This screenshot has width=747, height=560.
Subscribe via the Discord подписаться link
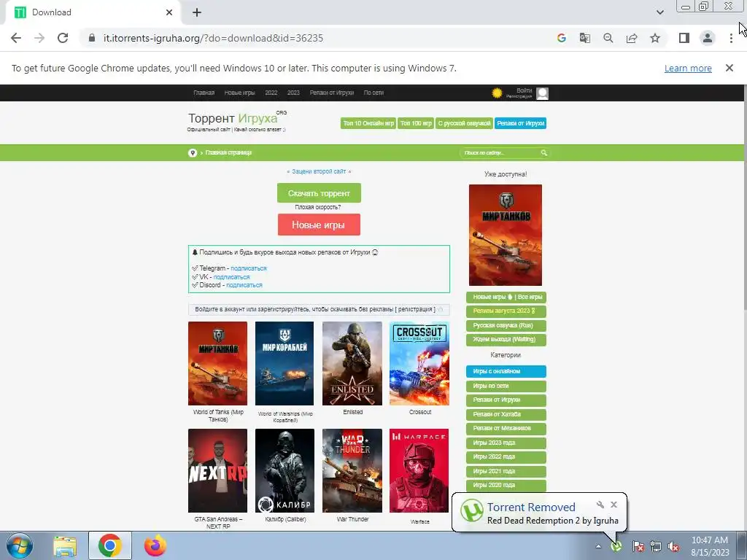(244, 285)
